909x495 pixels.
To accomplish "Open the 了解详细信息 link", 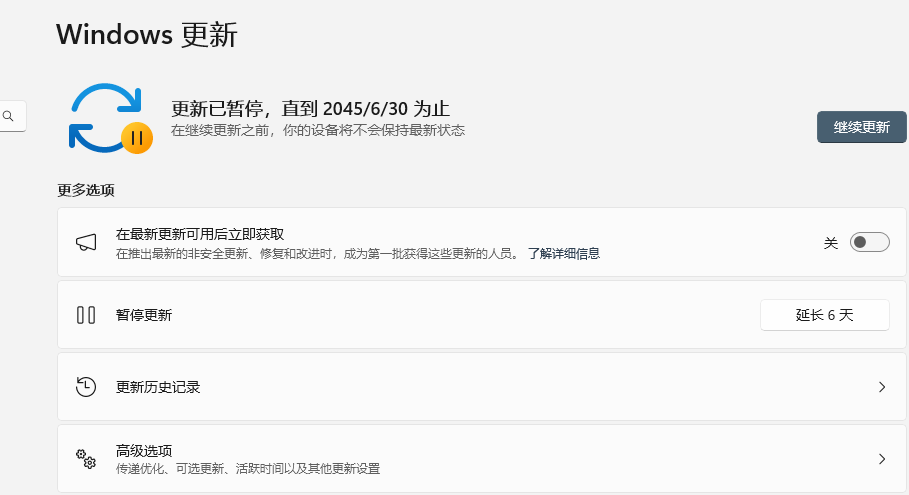I will click(x=564, y=254).
